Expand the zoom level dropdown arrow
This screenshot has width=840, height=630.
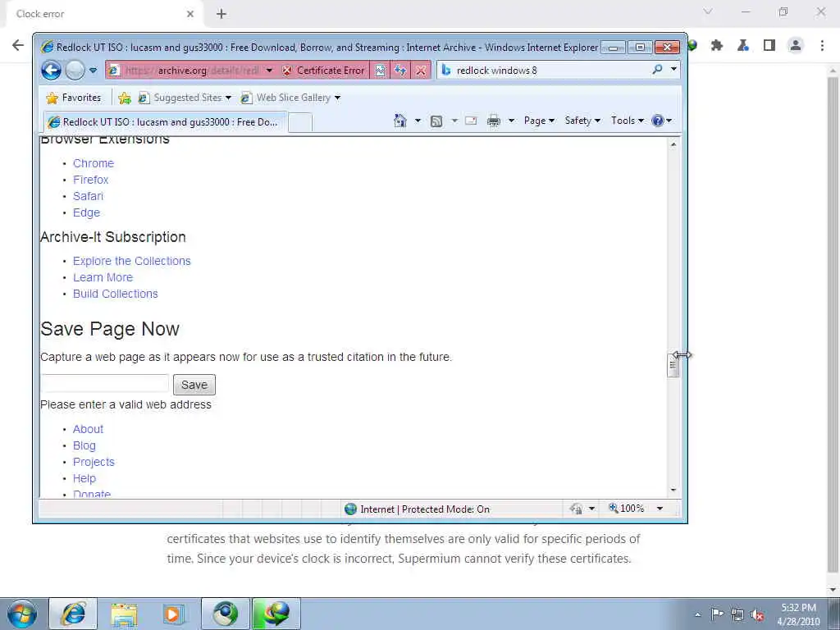660,509
